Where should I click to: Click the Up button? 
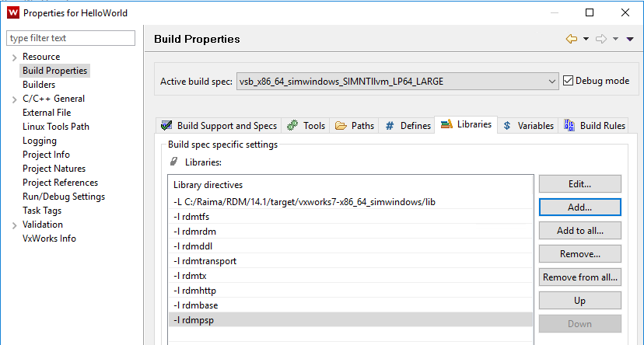pyautogui.click(x=580, y=301)
